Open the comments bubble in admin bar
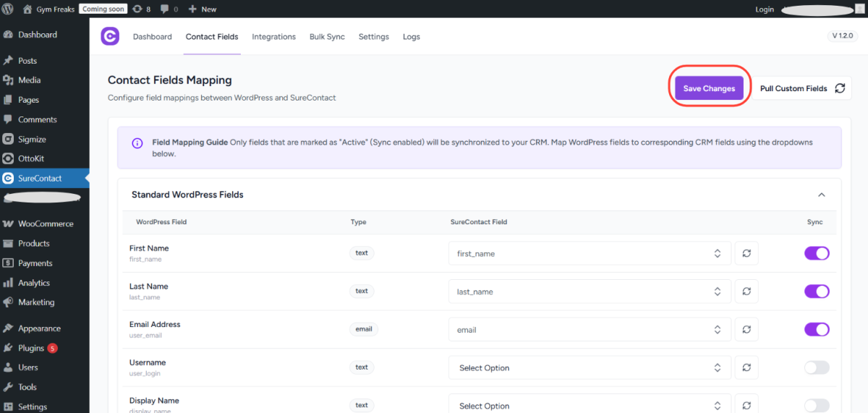 click(x=169, y=9)
